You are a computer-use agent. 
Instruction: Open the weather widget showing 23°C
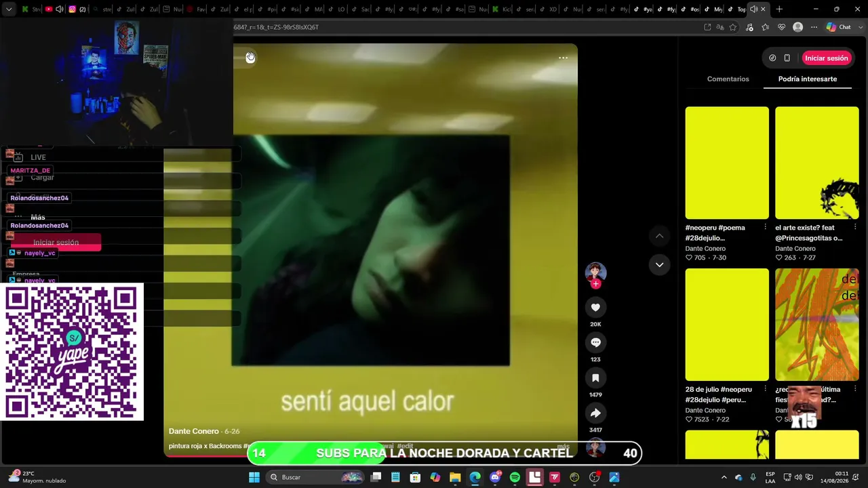(x=37, y=477)
